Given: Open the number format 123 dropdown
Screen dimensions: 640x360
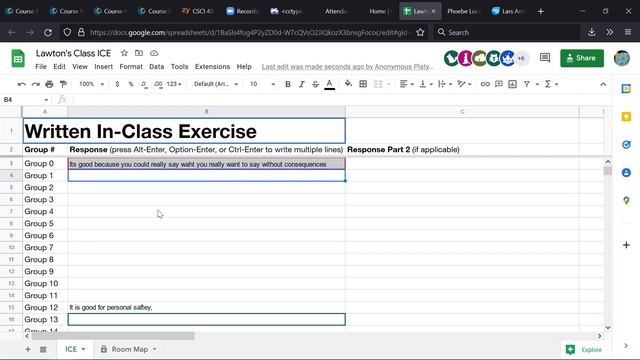Looking at the screenshot, I should tap(174, 84).
